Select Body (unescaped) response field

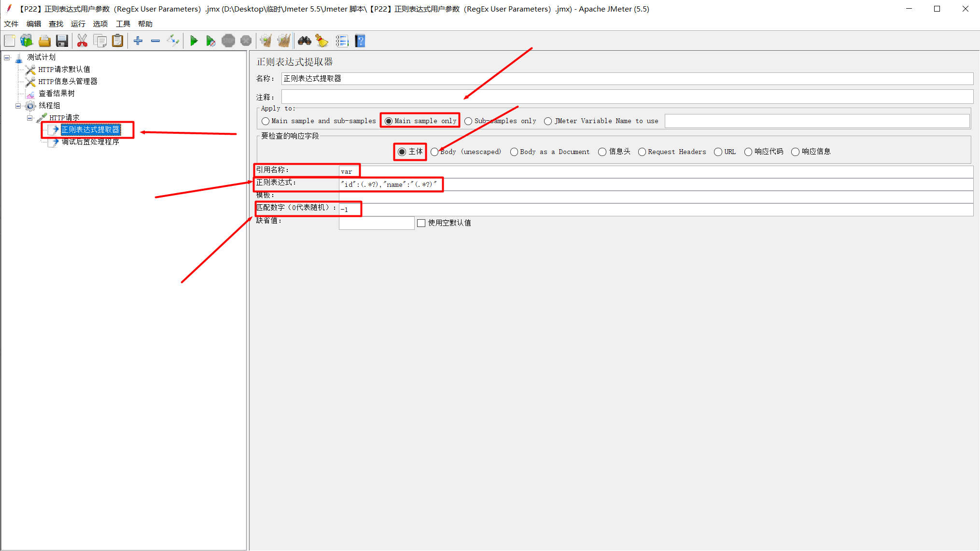tap(435, 152)
